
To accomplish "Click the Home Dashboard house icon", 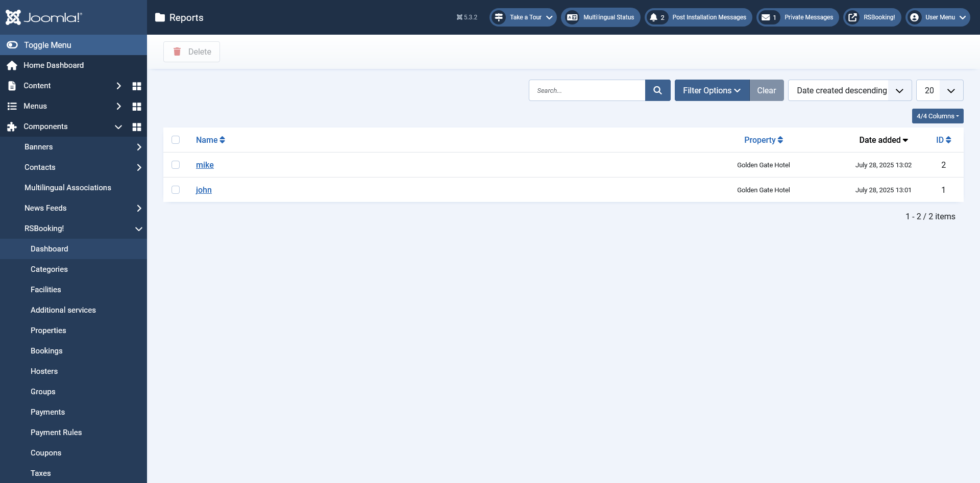I will point(12,65).
